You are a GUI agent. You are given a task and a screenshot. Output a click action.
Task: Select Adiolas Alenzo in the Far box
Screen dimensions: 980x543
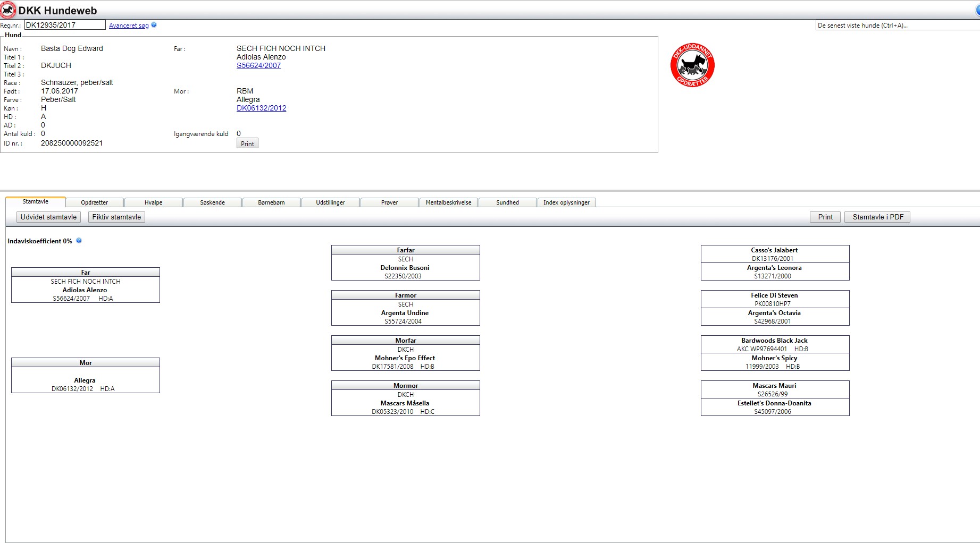tap(85, 290)
